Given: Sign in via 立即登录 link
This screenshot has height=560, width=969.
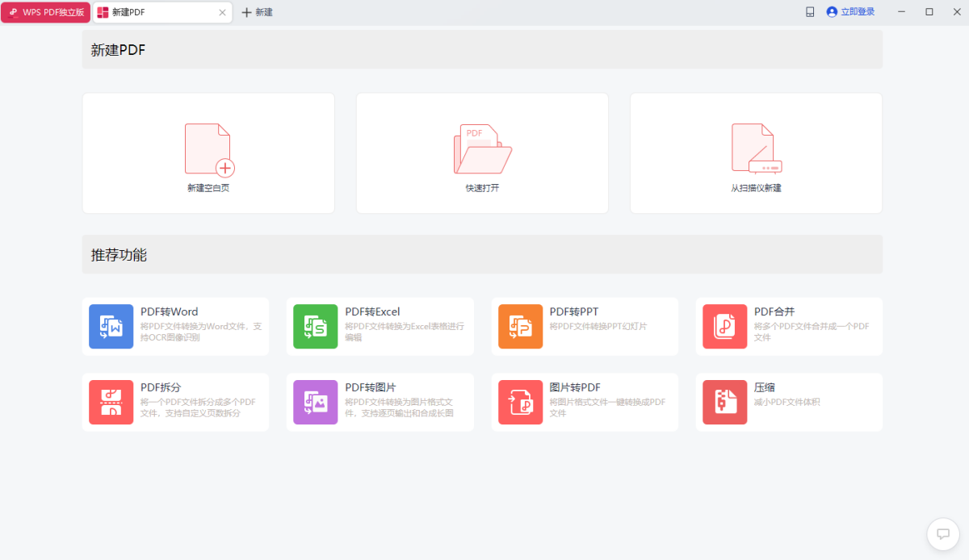Looking at the screenshot, I should pyautogui.click(x=856, y=12).
